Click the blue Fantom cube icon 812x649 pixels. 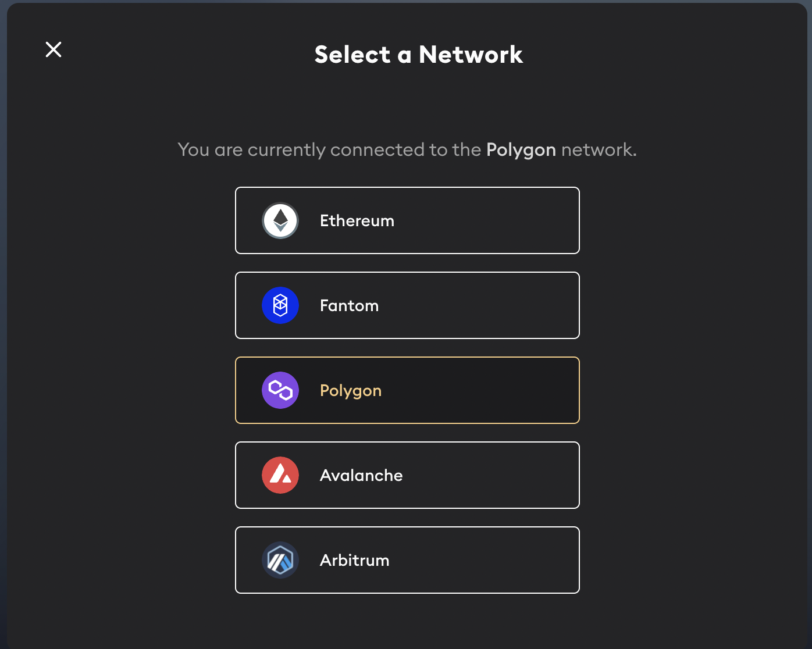280,305
